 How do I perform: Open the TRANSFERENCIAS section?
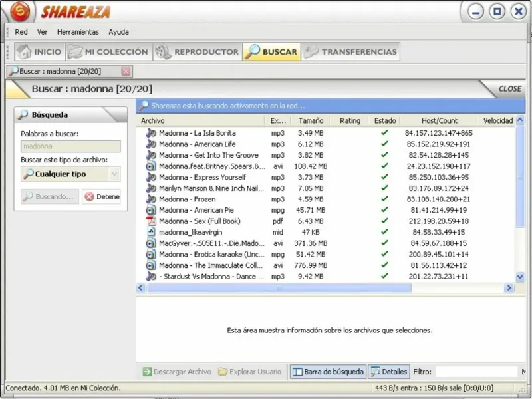point(350,52)
